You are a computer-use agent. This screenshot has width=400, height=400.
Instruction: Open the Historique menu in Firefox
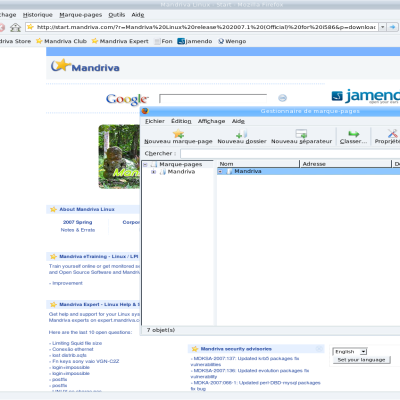[38, 15]
